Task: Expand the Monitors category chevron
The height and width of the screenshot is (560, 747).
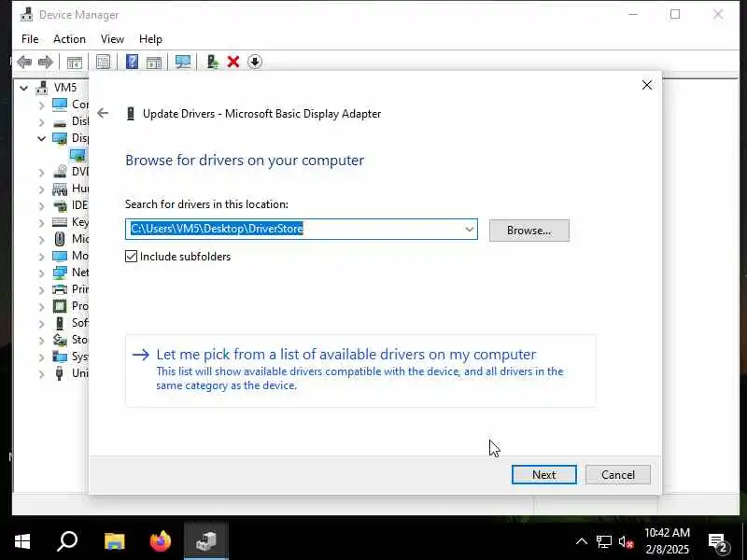Action: pos(41,256)
